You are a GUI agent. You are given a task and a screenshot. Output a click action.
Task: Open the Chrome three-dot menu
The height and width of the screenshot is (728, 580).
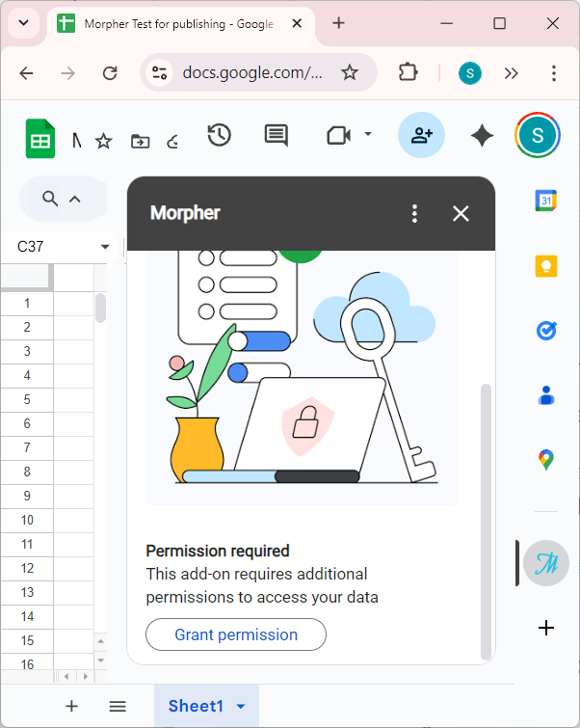click(x=554, y=73)
